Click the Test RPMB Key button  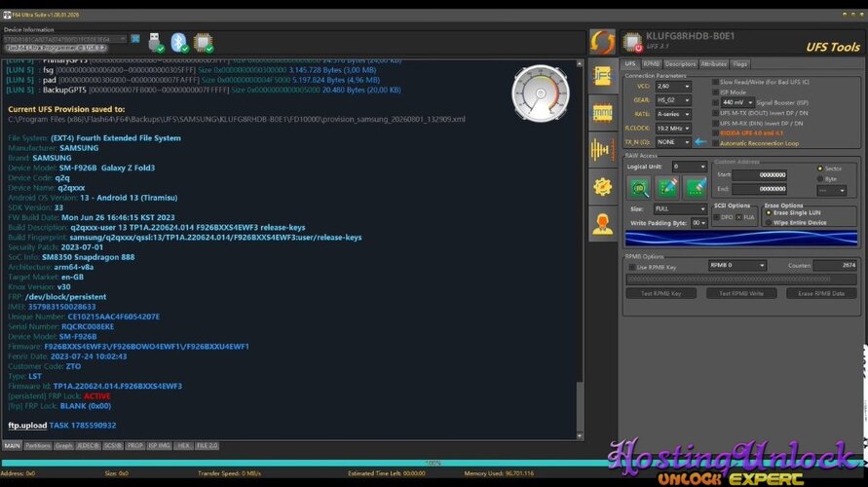pyautogui.click(x=660, y=293)
